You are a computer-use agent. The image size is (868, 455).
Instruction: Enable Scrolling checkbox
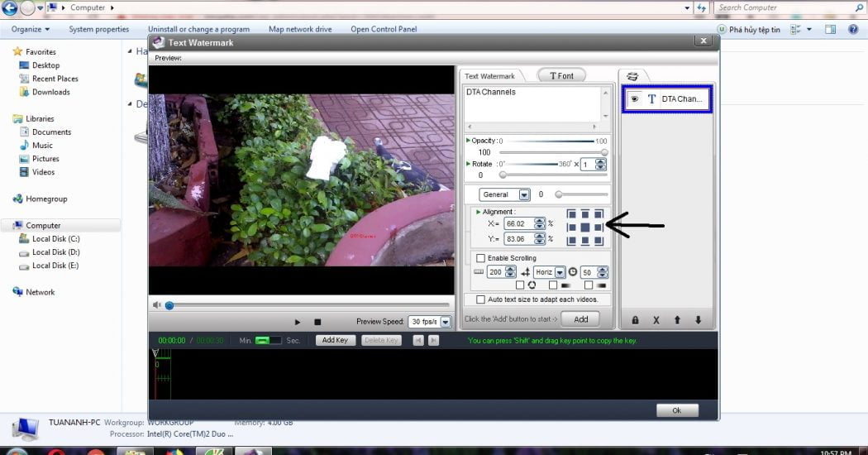coord(480,258)
